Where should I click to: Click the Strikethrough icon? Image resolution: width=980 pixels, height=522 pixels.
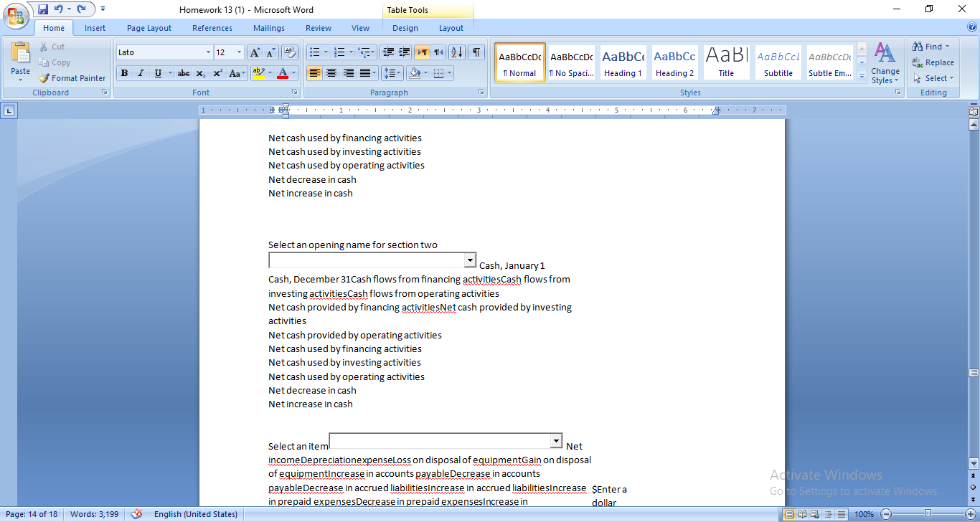pos(183,73)
